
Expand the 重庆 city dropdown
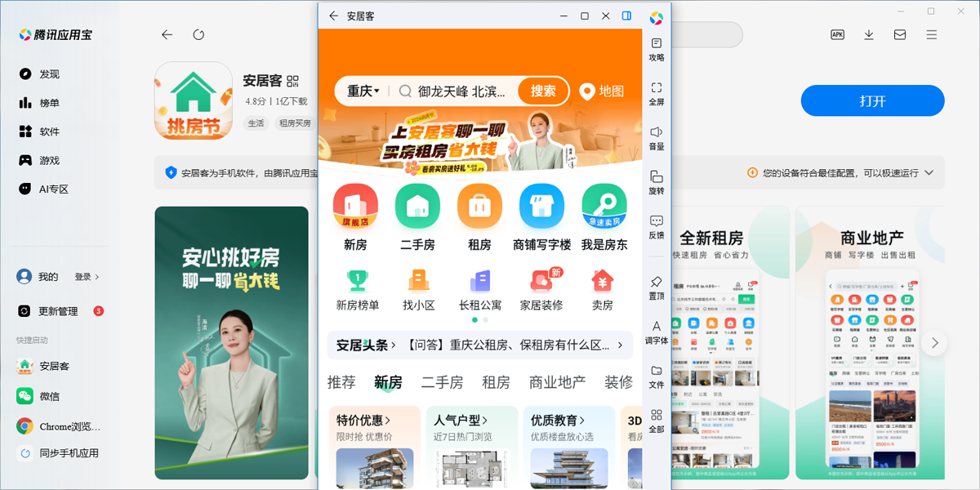[x=363, y=91]
